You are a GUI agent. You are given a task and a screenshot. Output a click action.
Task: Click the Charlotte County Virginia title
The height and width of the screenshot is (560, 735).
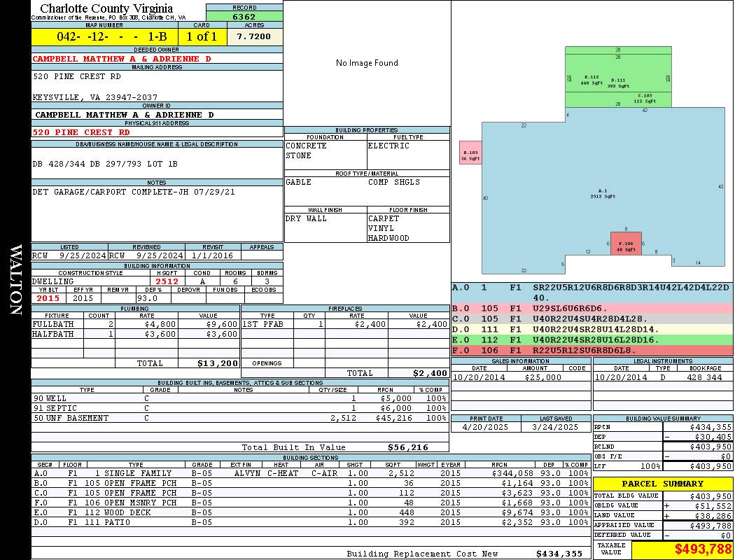106,8
